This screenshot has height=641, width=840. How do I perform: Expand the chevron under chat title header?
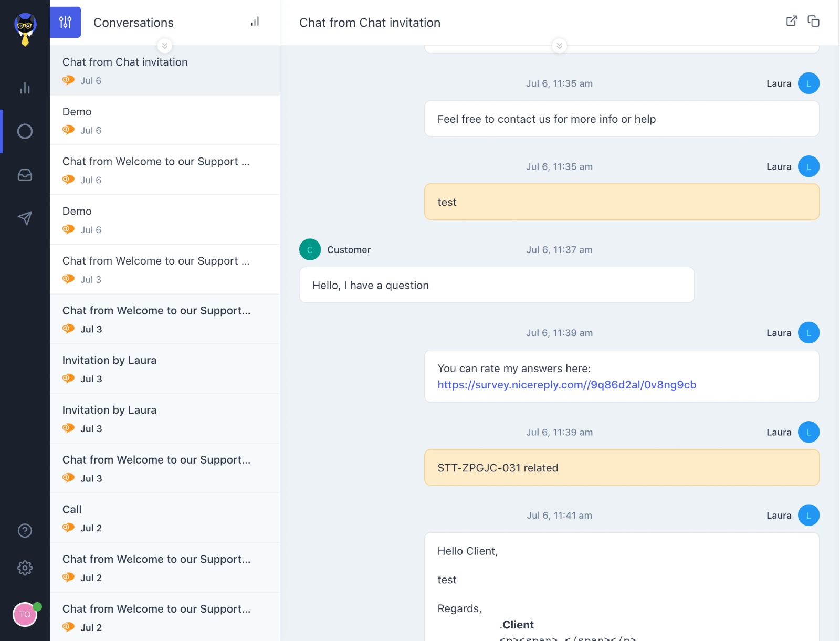(559, 46)
